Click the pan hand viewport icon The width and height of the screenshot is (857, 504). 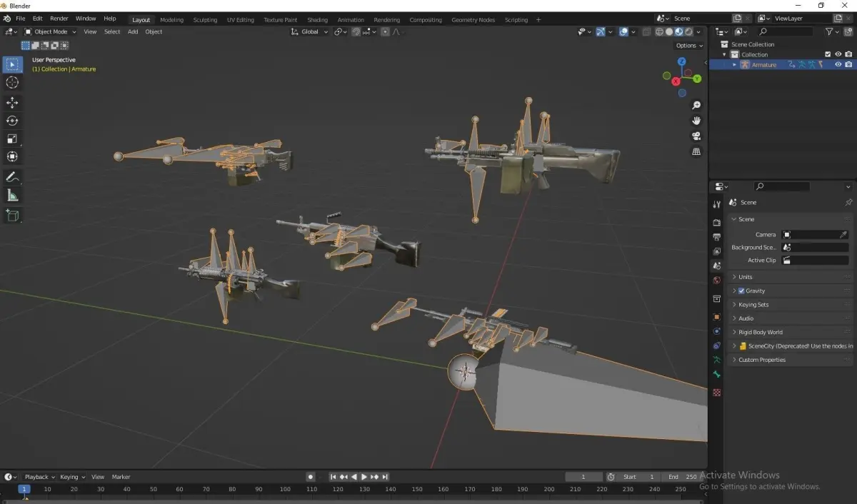[x=696, y=121]
